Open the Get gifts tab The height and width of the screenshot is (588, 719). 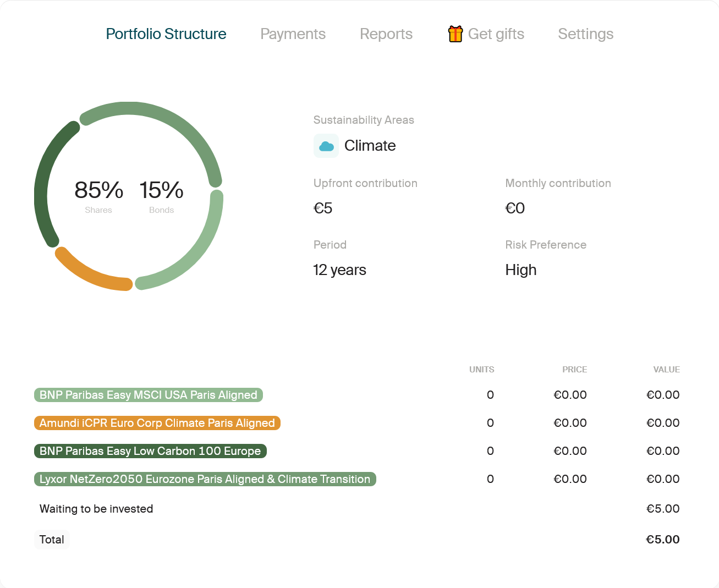pyautogui.click(x=486, y=34)
